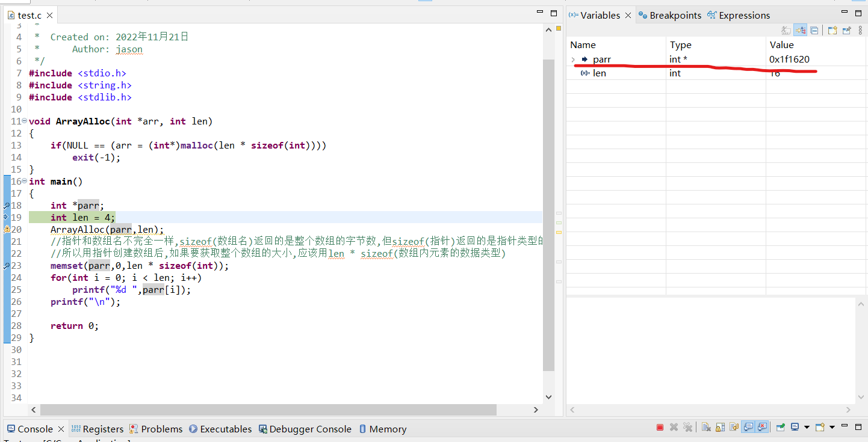
Task: Click the editor vertical scrollbar thumb
Action: [x=548, y=215]
